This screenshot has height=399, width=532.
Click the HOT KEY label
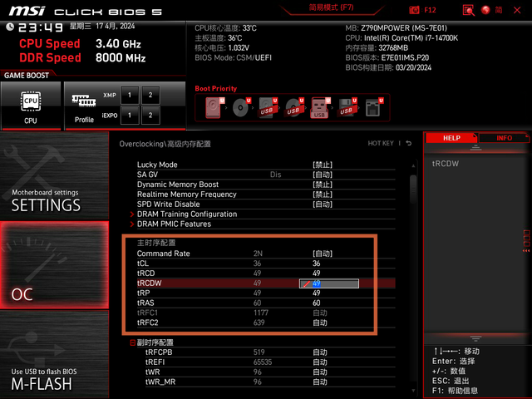[381, 143]
